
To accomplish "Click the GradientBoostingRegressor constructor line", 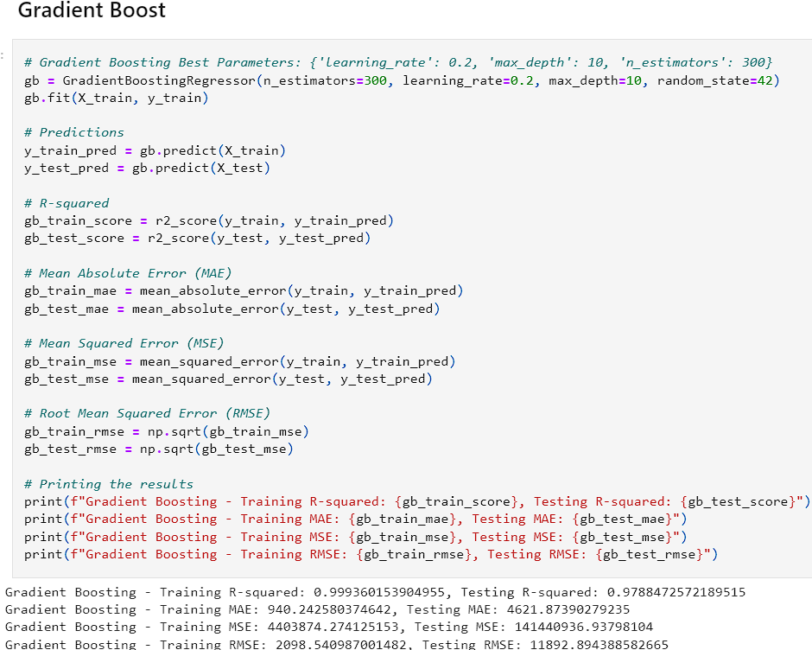I will (x=402, y=80).
